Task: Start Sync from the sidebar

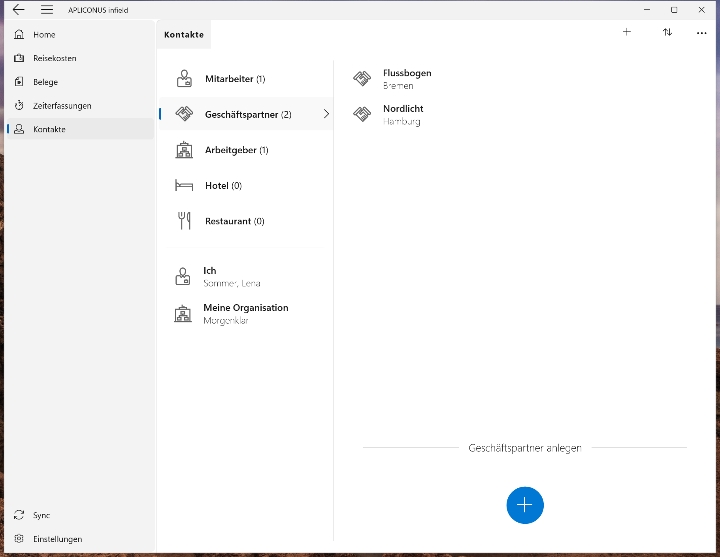Action: (80, 515)
